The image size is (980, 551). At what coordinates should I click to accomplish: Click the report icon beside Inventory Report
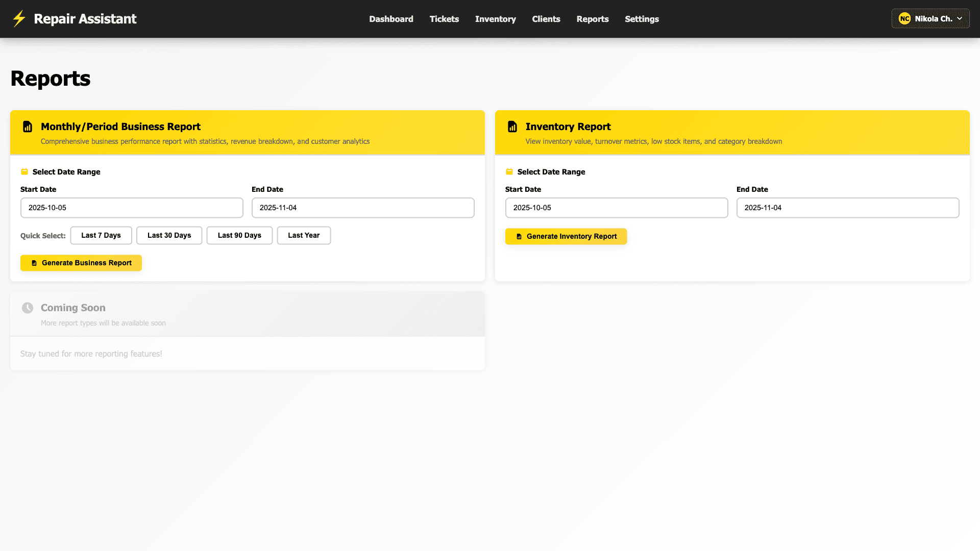(x=512, y=127)
